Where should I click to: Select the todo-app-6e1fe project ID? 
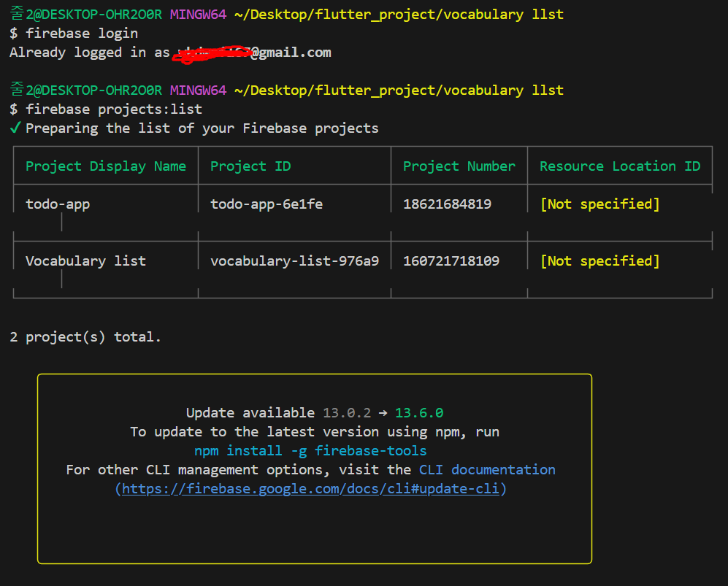click(267, 204)
